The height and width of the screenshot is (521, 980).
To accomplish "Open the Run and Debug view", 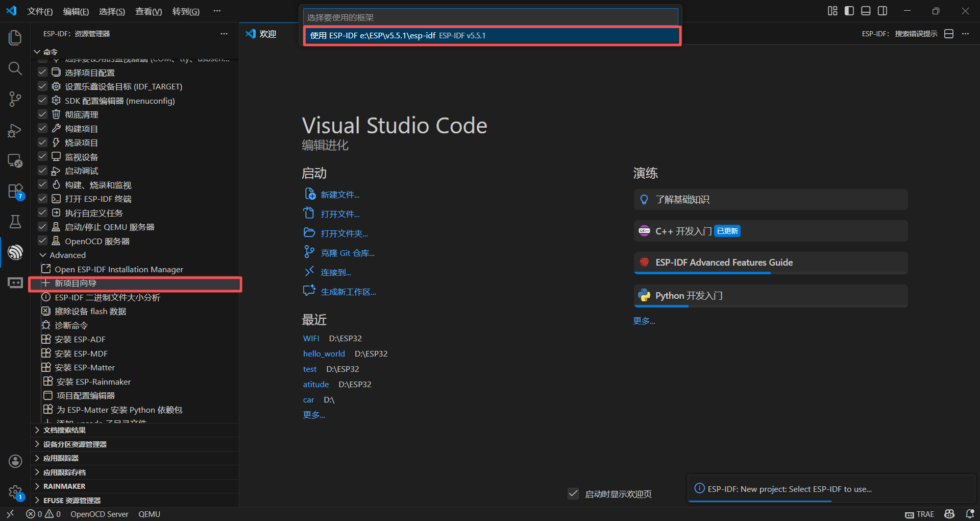I will coord(15,130).
